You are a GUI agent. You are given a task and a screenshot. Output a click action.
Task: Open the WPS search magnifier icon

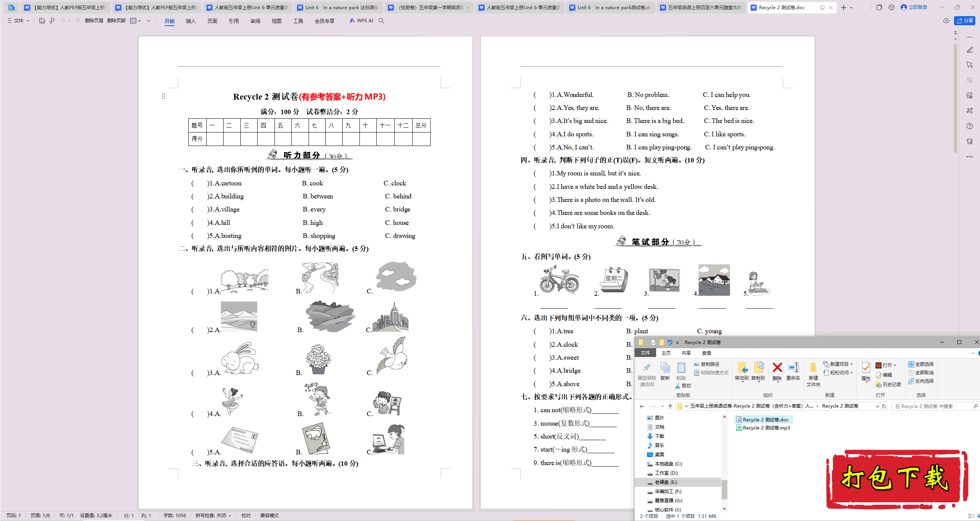click(381, 21)
